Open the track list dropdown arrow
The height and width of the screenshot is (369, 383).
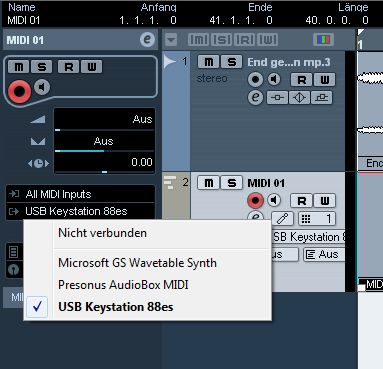(171, 40)
